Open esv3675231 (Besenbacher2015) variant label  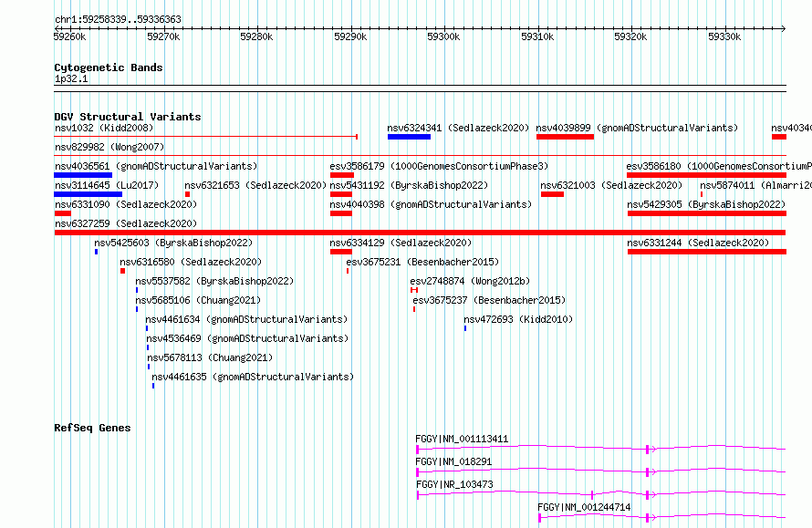tap(422, 262)
